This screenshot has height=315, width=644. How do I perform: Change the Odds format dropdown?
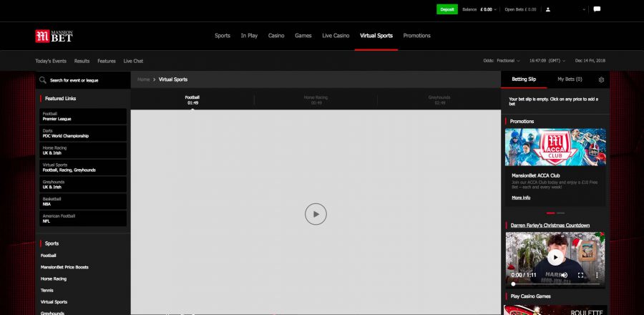point(502,61)
